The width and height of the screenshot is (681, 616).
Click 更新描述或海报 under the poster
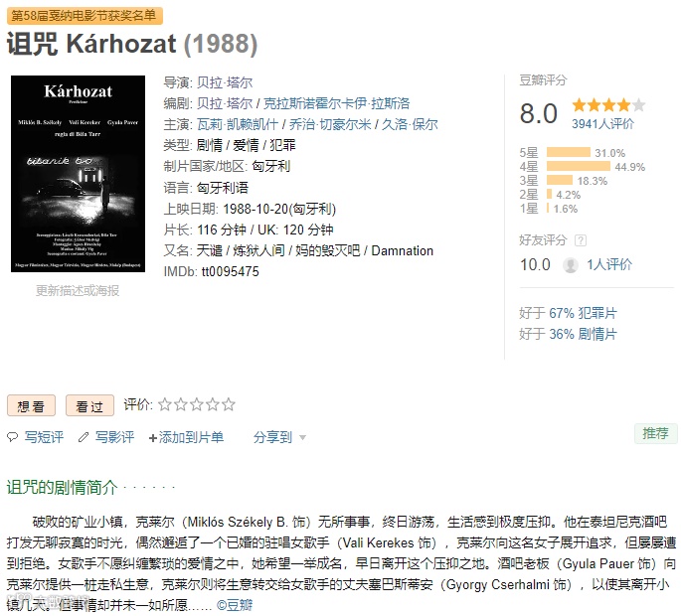tap(78, 290)
